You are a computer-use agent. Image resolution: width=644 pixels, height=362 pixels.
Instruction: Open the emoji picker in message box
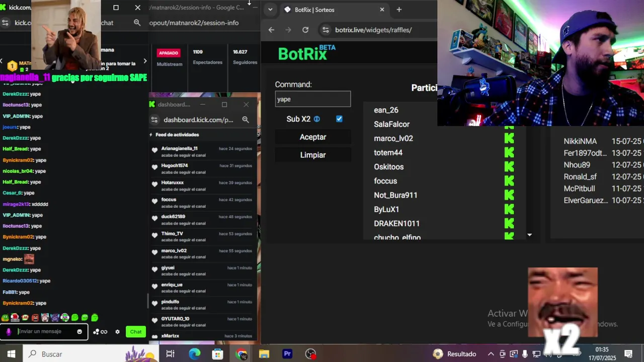click(x=79, y=331)
